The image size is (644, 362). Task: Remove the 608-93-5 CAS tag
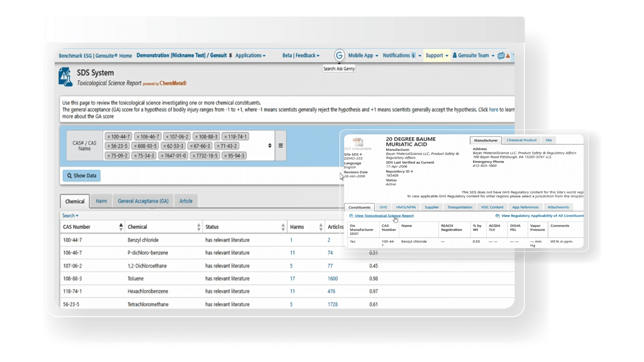pyautogui.click(x=135, y=146)
